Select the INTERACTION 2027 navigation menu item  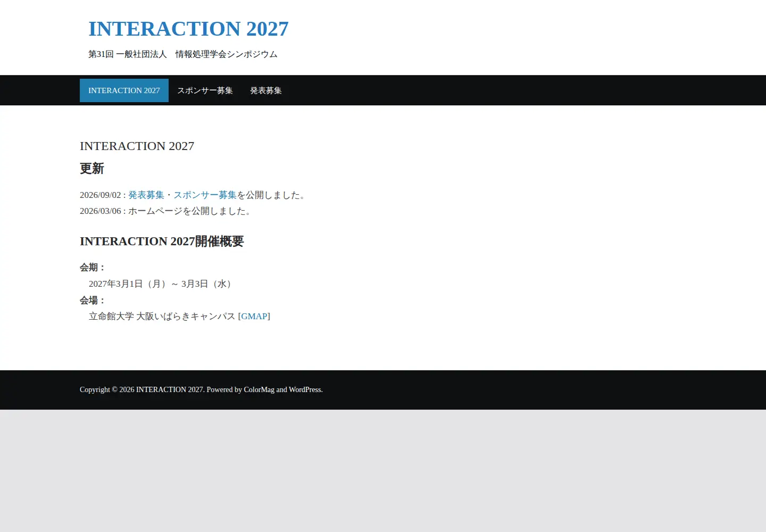coord(124,90)
